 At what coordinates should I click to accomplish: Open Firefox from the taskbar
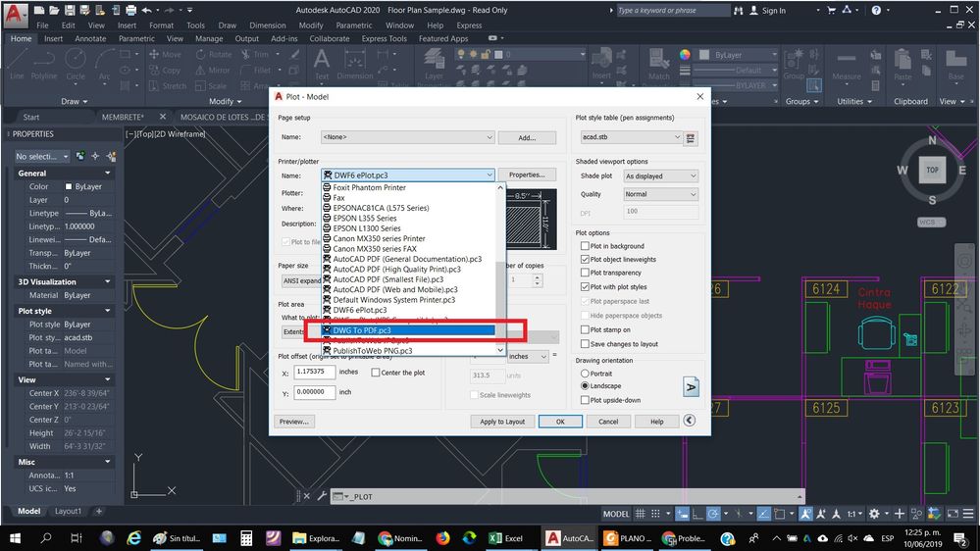[443, 538]
